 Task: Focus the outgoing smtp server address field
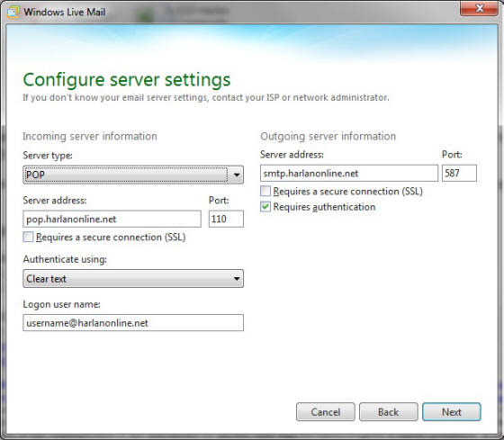(x=349, y=174)
